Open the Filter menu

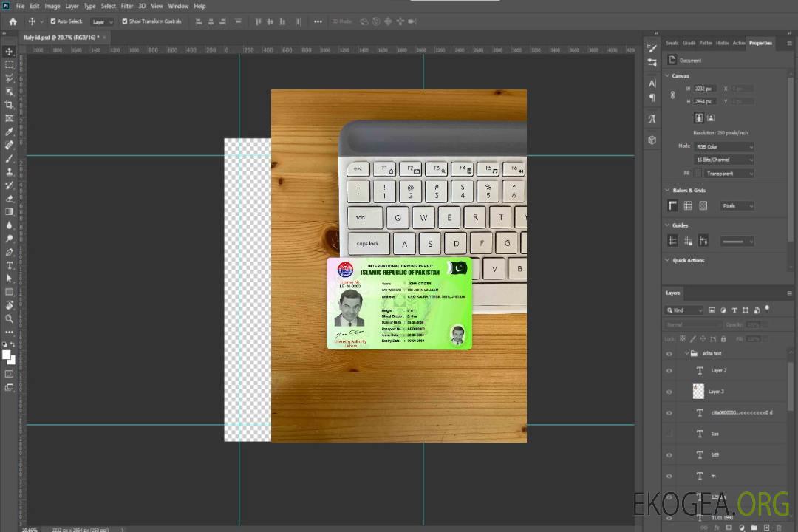tap(127, 6)
